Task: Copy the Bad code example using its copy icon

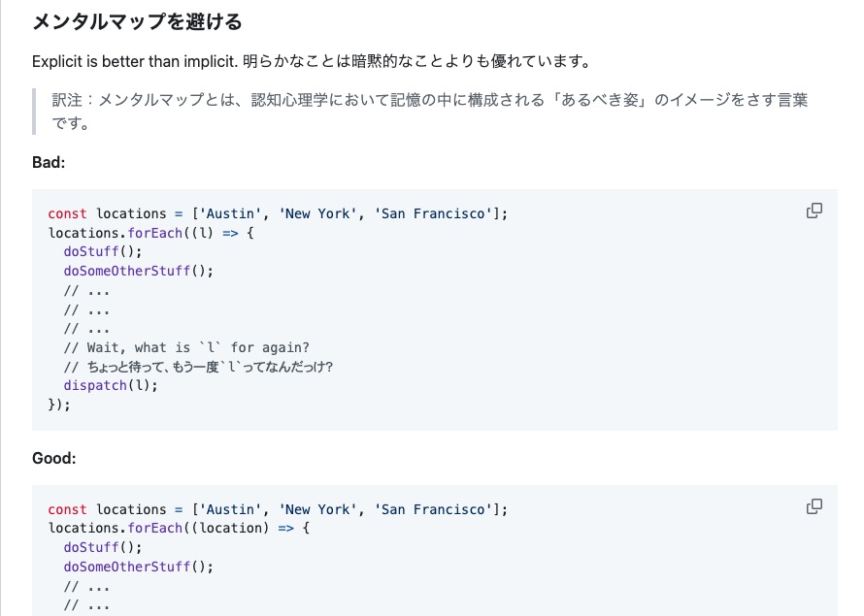Action: click(x=815, y=210)
